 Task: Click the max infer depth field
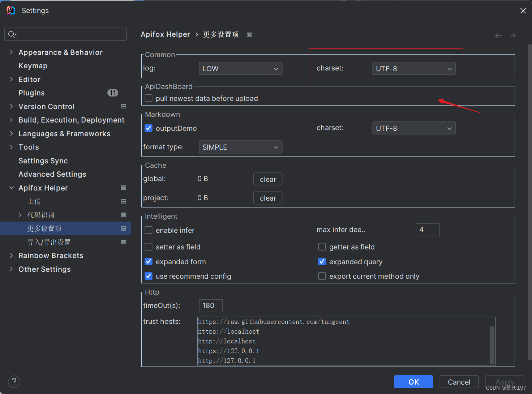(x=428, y=230)
